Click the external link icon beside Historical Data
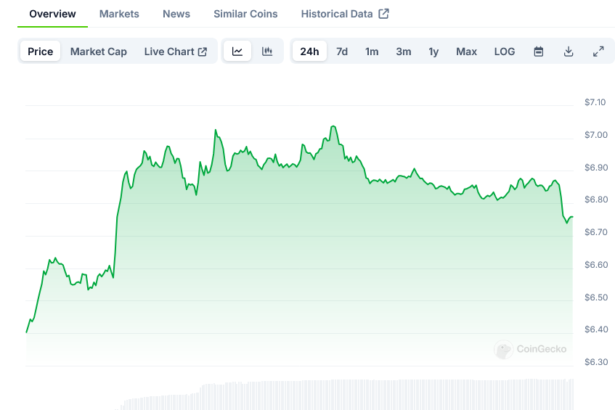Screen dimensions: 615x410 tap(384, 14)
